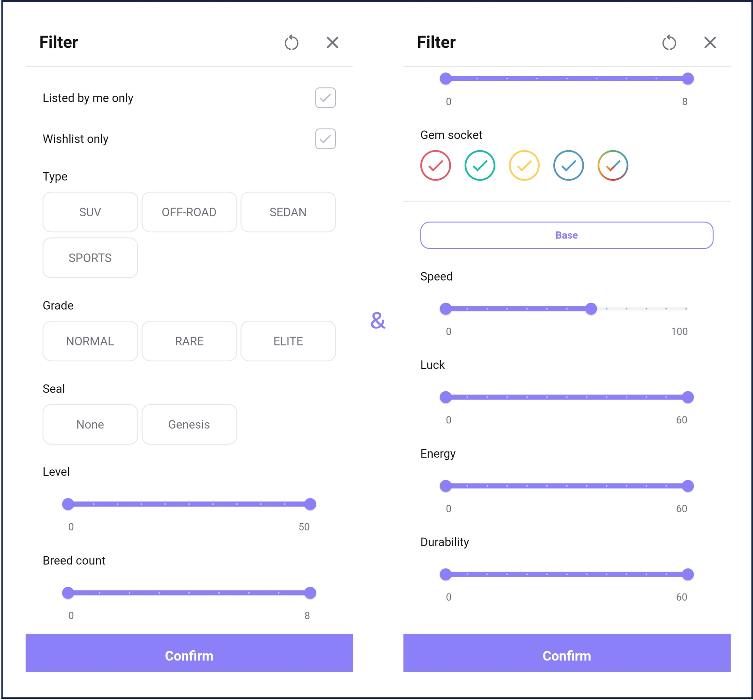753x700 pixels.
Task: Close the right Filter panel with X
Action: [710, 42]
